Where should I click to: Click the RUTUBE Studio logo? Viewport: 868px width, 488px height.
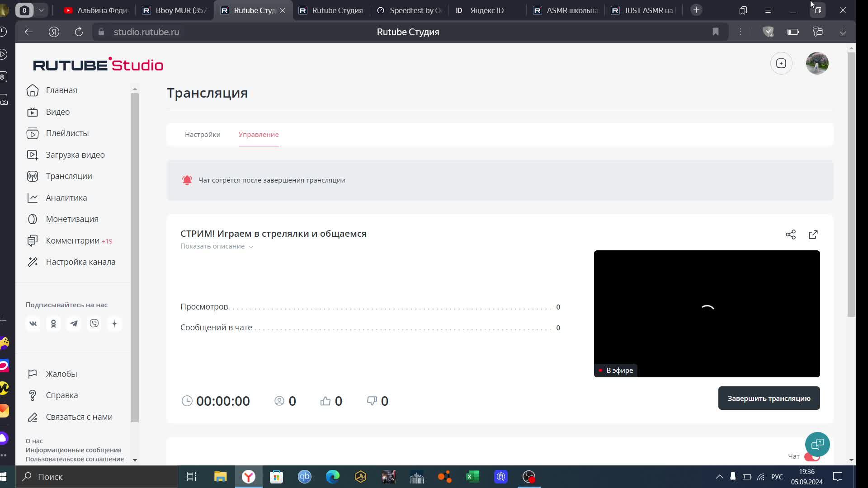[x=98, y=65]
